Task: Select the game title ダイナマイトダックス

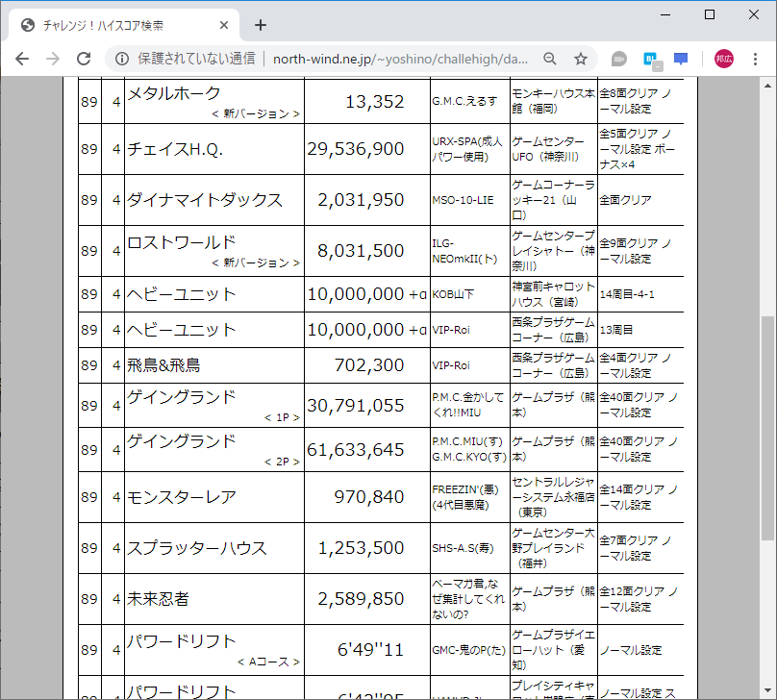Action: pos(205,200)
